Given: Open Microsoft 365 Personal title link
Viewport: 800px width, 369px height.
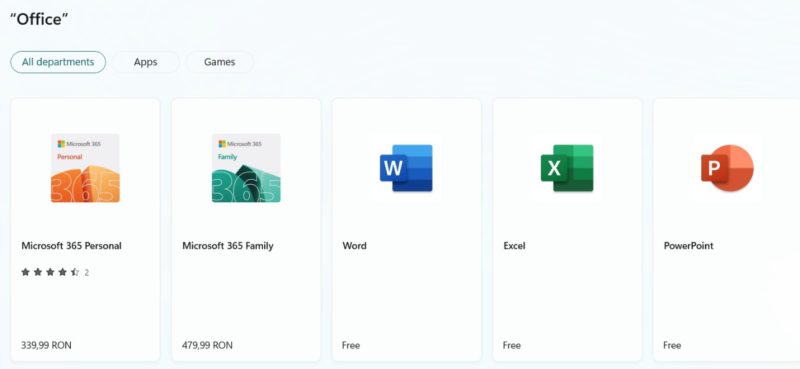Looking at the screenshot, I should coord(71,246).
